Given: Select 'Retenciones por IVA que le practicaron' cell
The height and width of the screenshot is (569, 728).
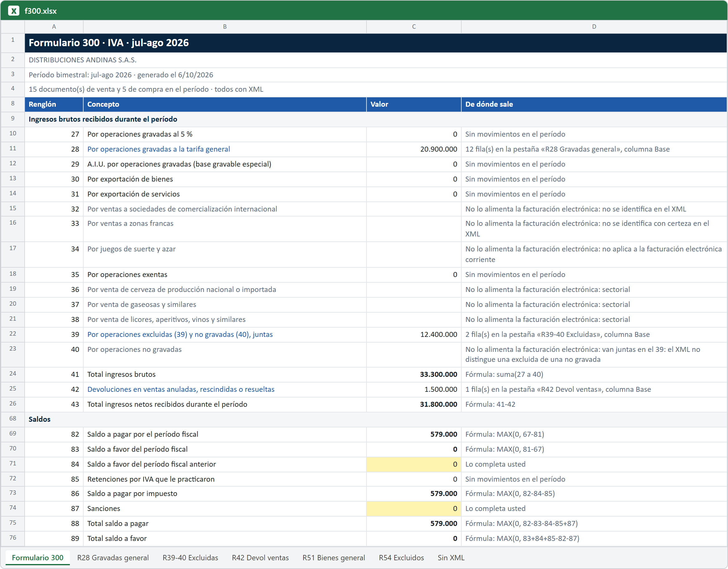Looking at the screenshot, I should [225, 479].
